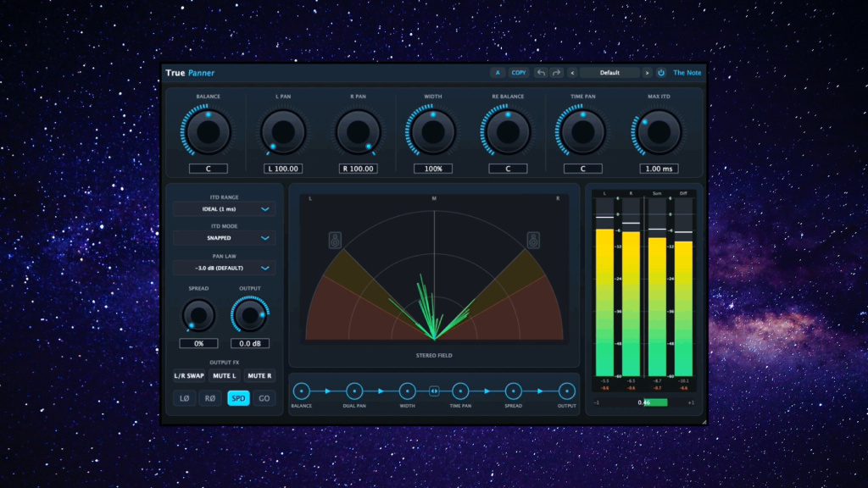Click the left speaker icon in stereo field

click(x=335, y=240)
